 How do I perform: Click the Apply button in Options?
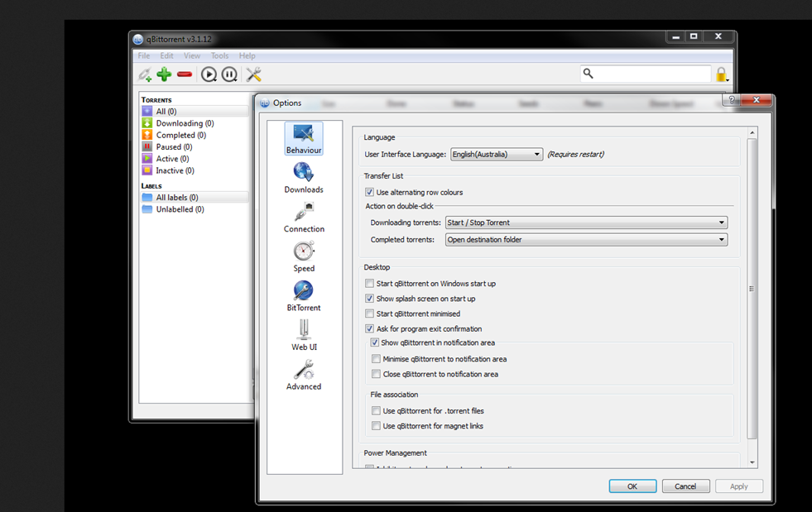tap(739, 486)
